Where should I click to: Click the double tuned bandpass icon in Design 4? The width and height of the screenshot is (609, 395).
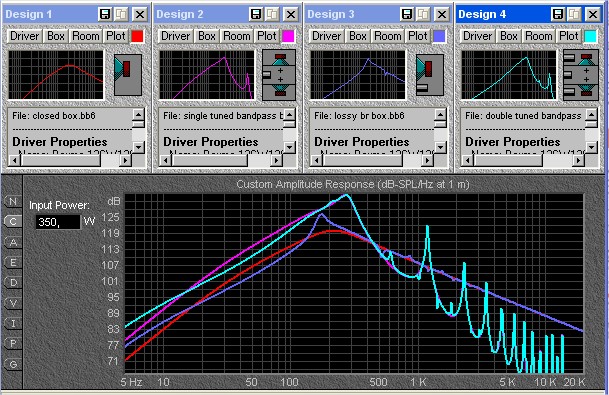pyautogui.click(x=581, y=75)
